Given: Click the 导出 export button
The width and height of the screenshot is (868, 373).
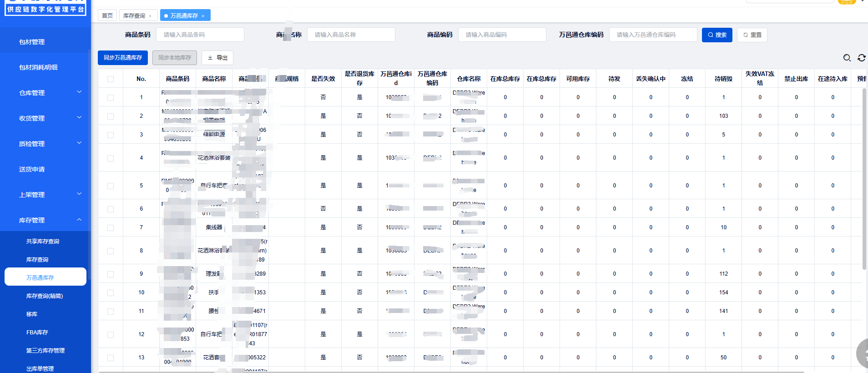Looking at the screenshot, I should pyautogui.click(x=217, y=58).
